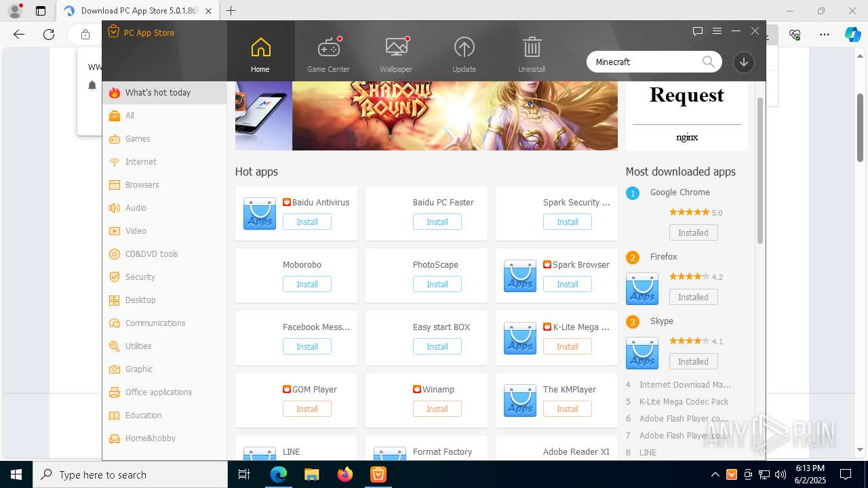The width and height of the screenshot is (868, 488).
Task: Select the Desktop category
Action: pyautogui.click(x=165, y=300)
